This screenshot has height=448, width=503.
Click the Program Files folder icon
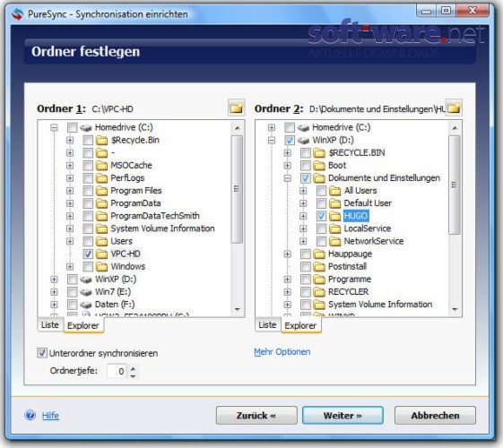102,191
